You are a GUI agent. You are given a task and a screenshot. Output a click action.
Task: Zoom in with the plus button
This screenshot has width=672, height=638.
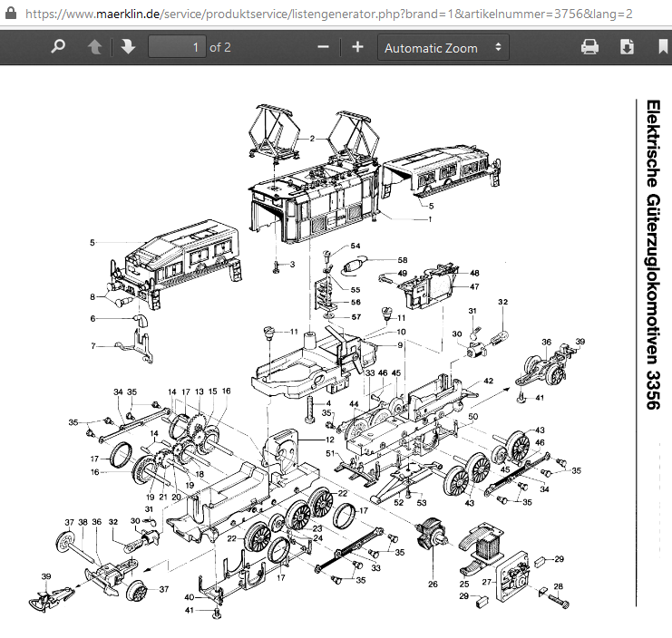[357, 47]
